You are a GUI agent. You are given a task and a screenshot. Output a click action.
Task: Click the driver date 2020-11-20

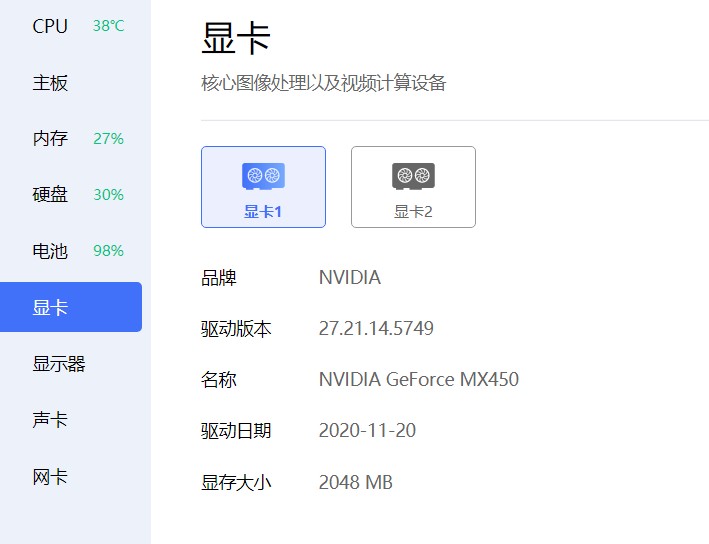click(367, 430)
